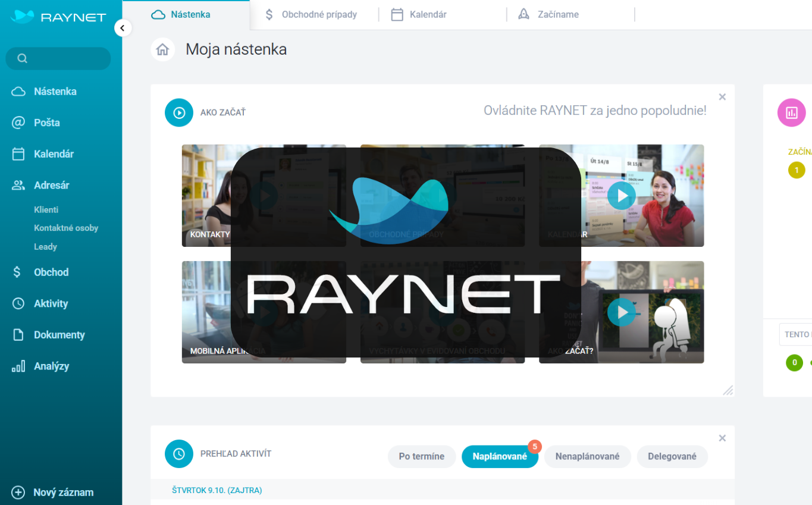Click the Moja nástenka title

tap(236, 49)
